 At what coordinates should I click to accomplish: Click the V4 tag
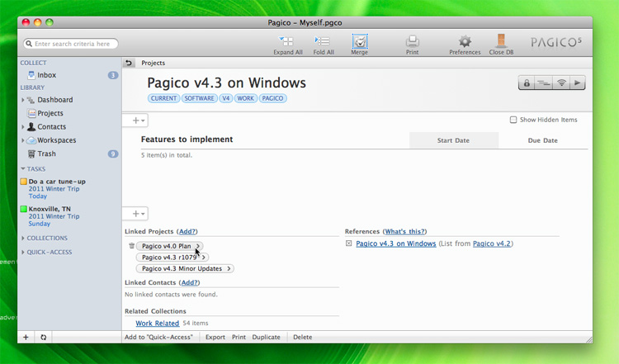tap(225, 98)
